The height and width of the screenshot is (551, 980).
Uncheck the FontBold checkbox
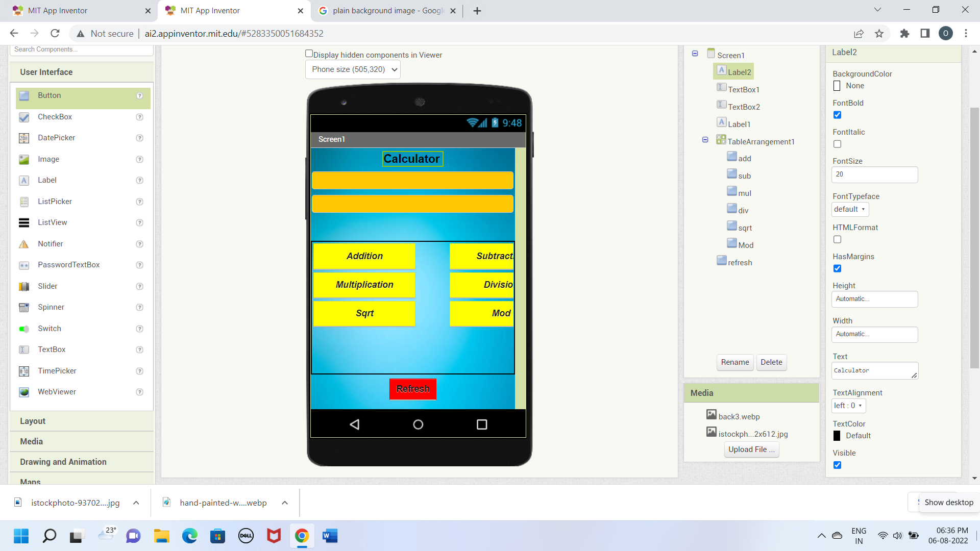coord(837,115)
